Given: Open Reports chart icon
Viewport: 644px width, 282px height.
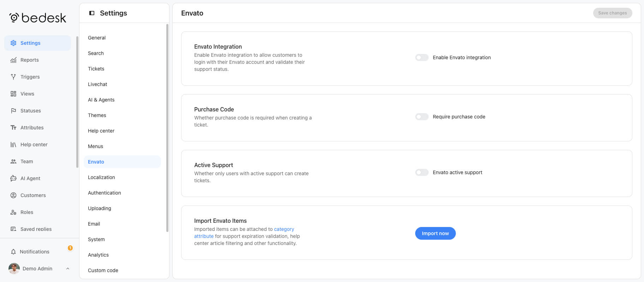Looking at the screenshot, I should [13, 60].
